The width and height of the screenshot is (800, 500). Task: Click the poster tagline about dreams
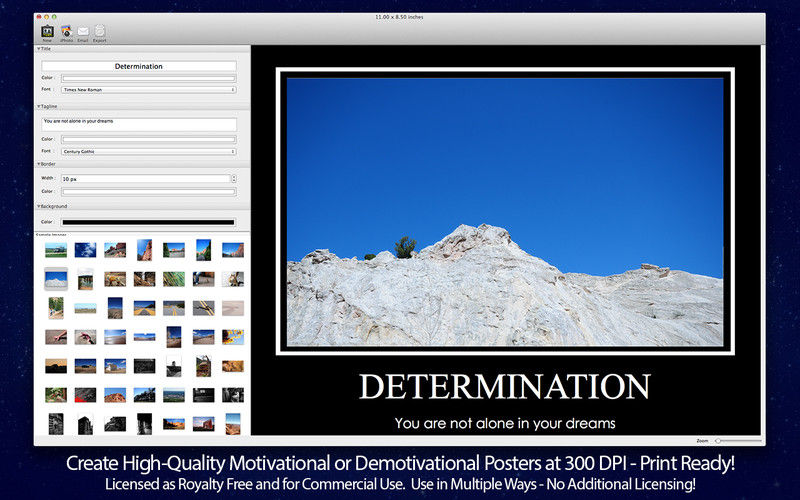(x=505, y=423)
